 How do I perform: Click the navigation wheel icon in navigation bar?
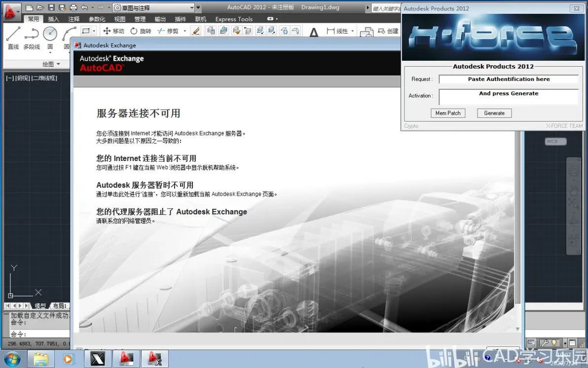(574, 171)
